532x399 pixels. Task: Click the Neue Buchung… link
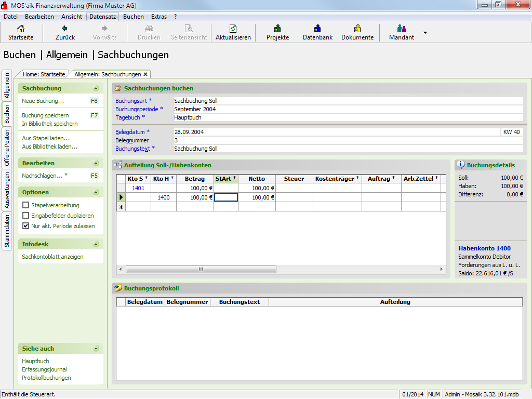pos(43,101)
